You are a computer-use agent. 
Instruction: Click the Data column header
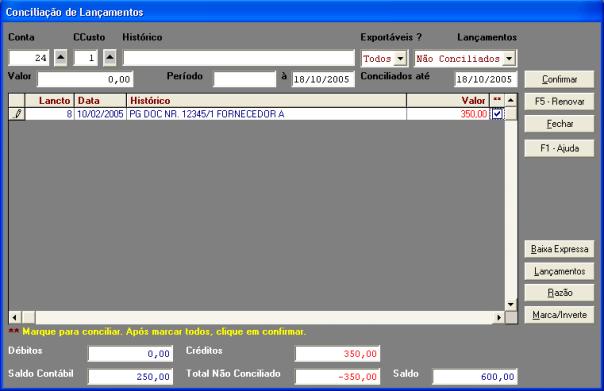click(100, 101)
